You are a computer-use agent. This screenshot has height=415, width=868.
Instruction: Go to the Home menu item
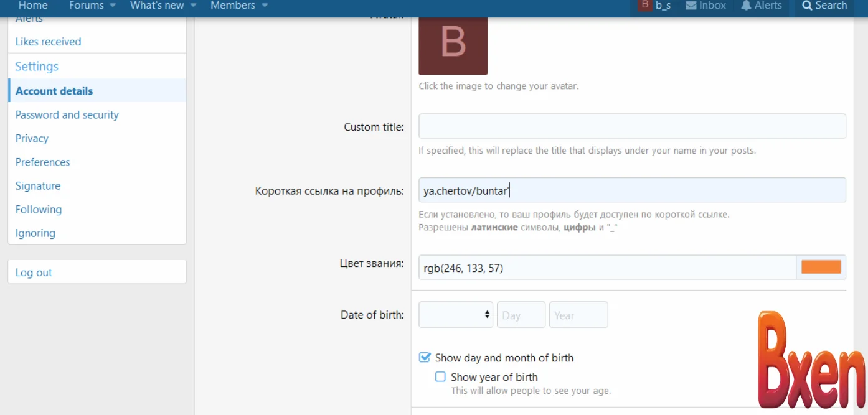33,6
